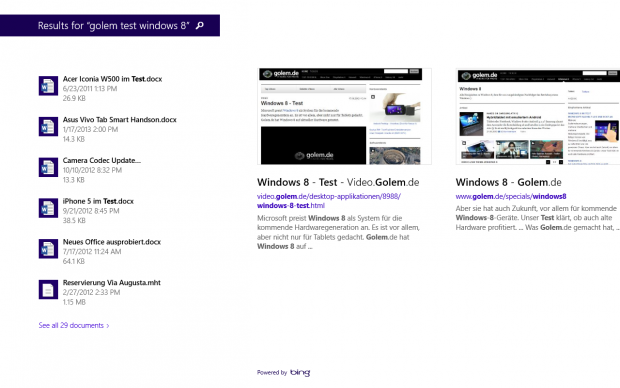Click date 6/23/2011 1:13 PM
This screenshot has height=388, width=620.
[90, 89]
